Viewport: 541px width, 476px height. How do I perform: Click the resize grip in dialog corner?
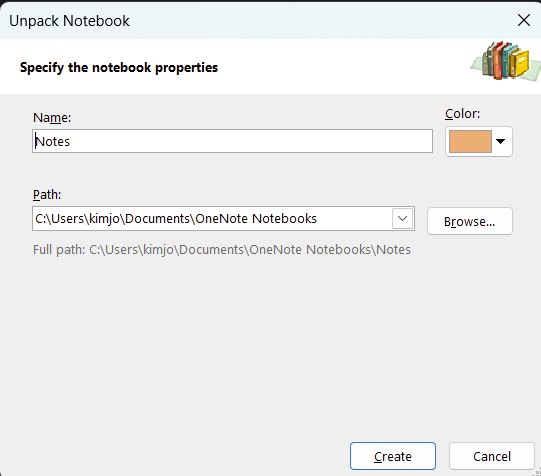(538, 472)
